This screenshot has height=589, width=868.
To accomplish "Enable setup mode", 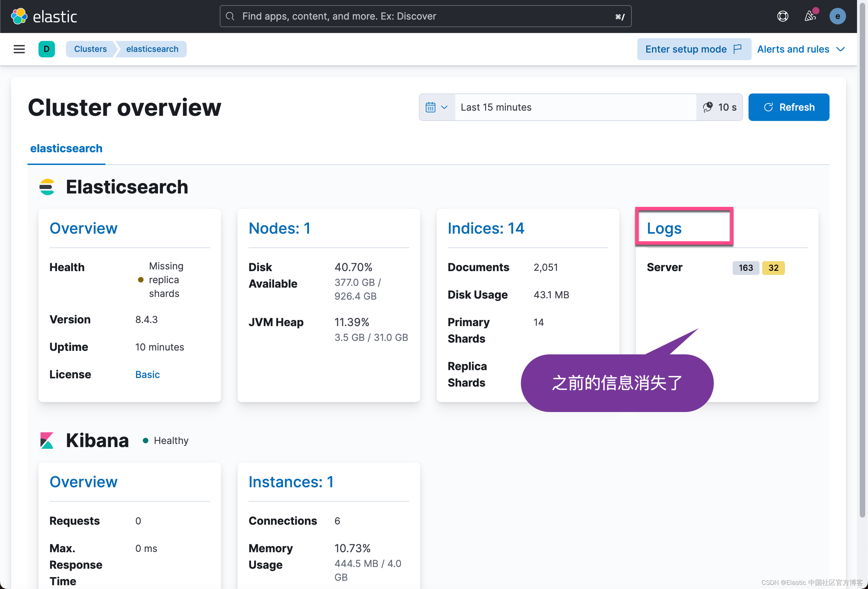I will pos(694,49).
